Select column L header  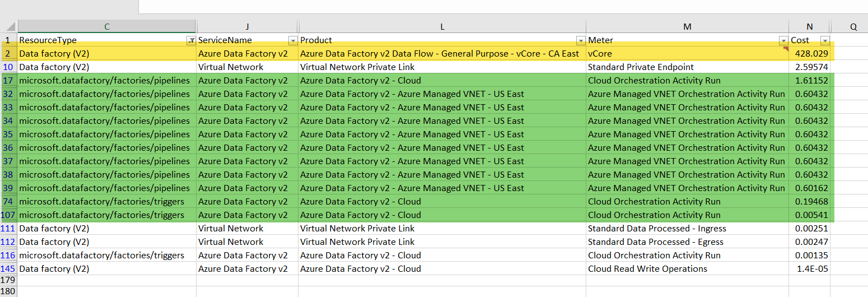tap(442, 27)
